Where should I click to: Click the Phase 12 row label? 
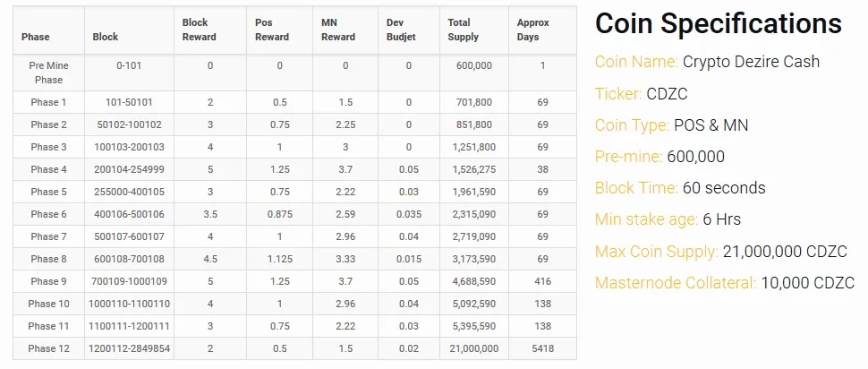(48, 348)
